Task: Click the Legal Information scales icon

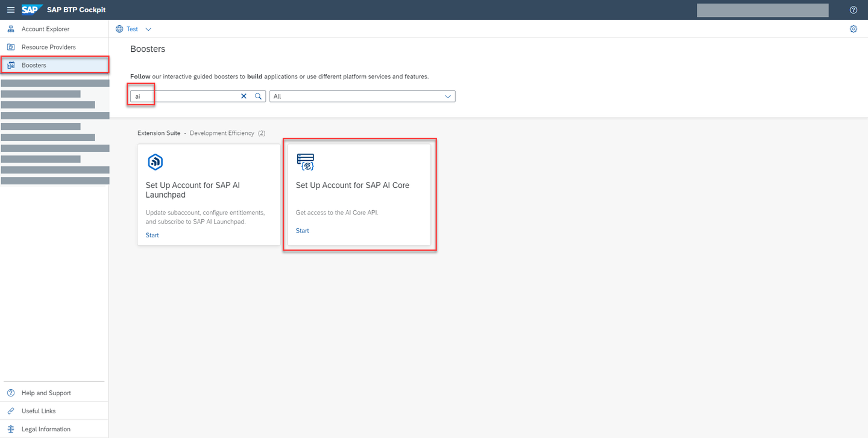Action: (11, 429)
